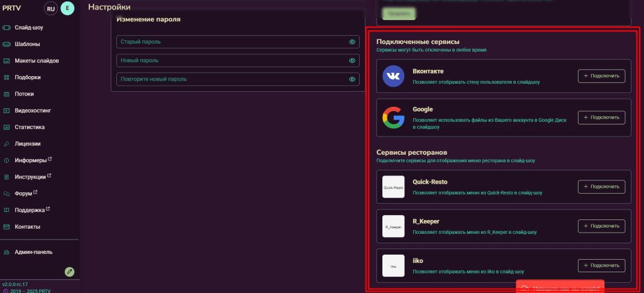Screen dimensions: 644x293
Task: Open the Статистика page
Action: pyautogui.click(x=30, y=127)
